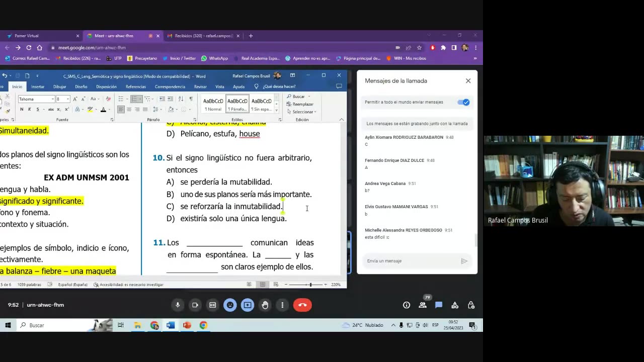Open Meet more options menu
644x362 pixels.
point(282,305)
